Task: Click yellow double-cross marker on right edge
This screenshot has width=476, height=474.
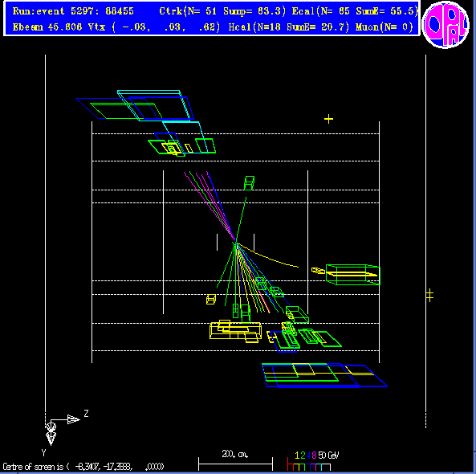Action: (x=429, y=295)
